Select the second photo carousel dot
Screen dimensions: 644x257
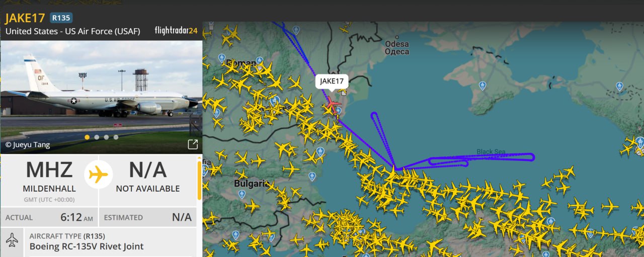point(97,137)
